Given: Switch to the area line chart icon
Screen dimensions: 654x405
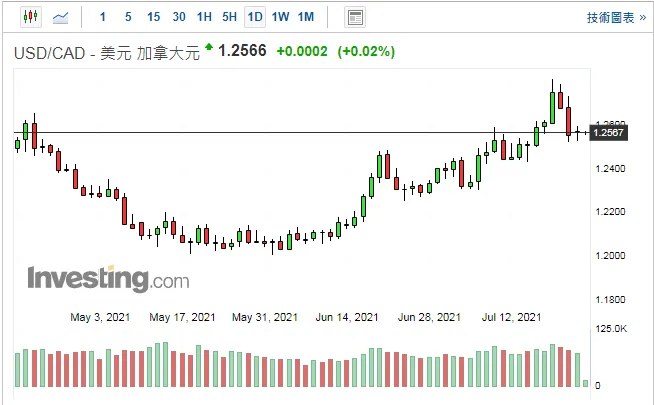Looking at the screenshot, I should (x=60, y=18).
